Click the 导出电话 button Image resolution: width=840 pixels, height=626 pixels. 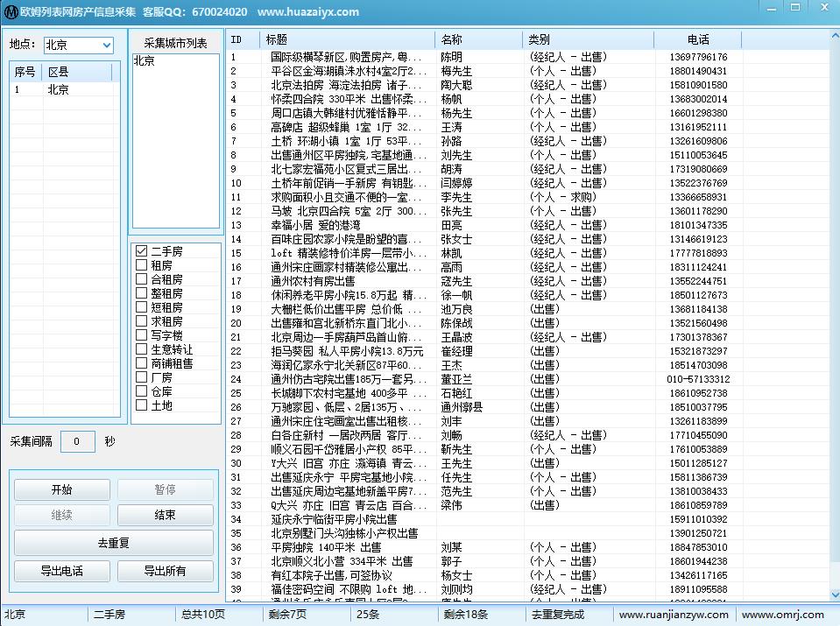(x=62, y=571)
